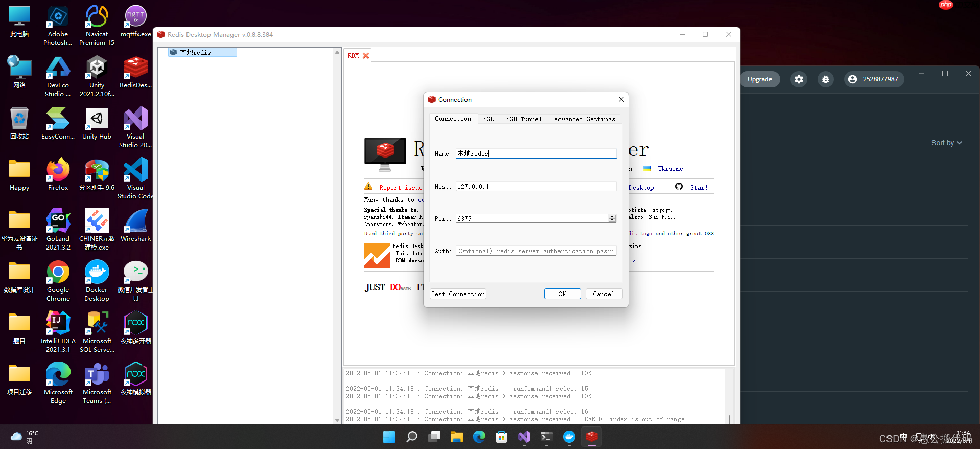Click the tree panel scrollbar down arrow

[x=337, y=420]
